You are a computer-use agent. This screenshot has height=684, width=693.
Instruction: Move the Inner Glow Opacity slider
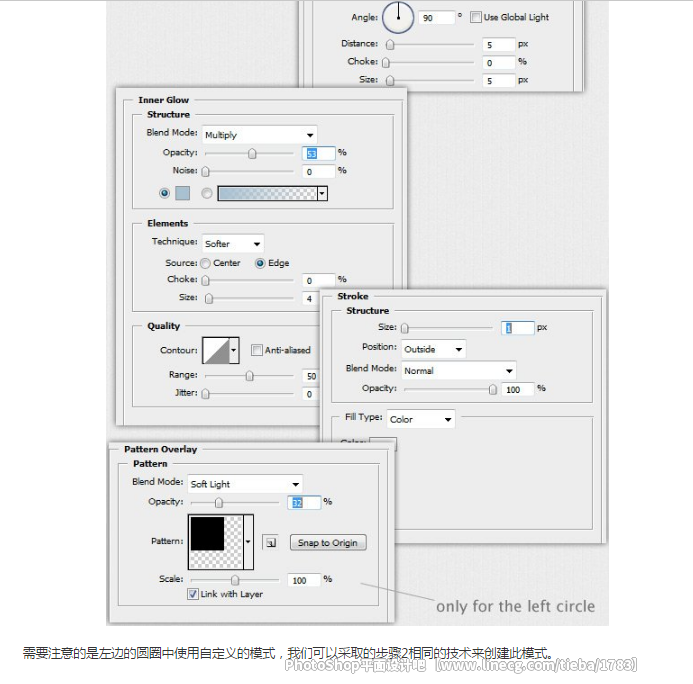252,153
